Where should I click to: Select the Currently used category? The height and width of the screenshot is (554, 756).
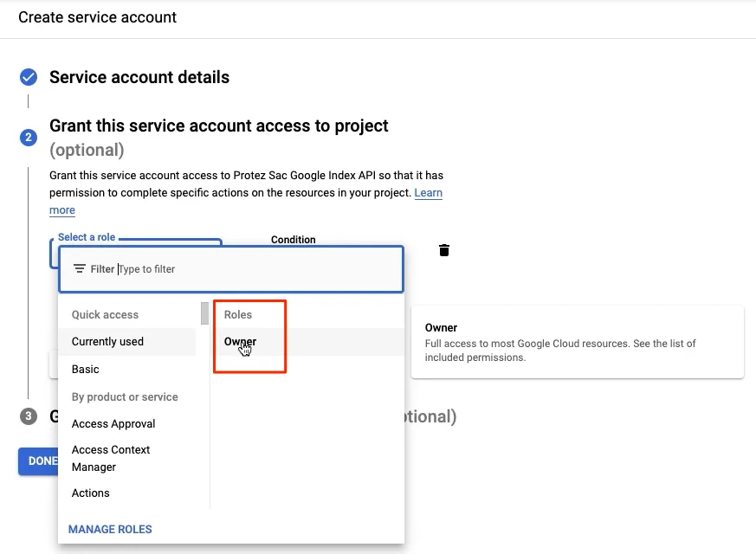pyautogui.click(x=127, y=342)
